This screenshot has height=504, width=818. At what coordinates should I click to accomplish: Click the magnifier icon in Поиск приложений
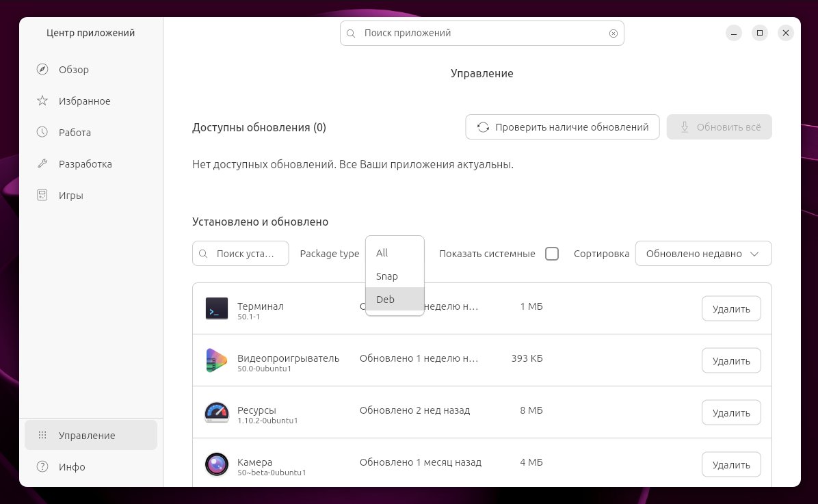pyautogui.click(x=351, y=34)
